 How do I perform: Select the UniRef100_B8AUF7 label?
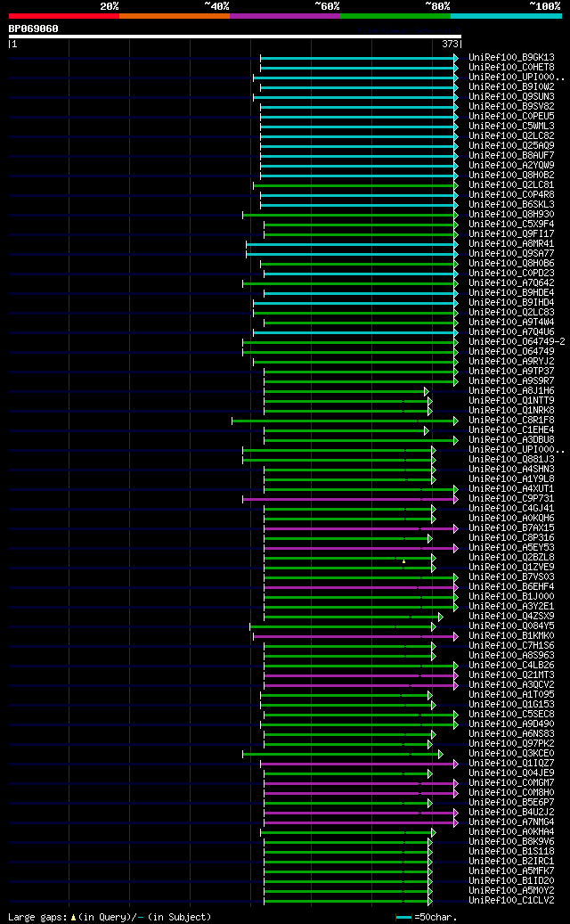click(x=512, y=156)
